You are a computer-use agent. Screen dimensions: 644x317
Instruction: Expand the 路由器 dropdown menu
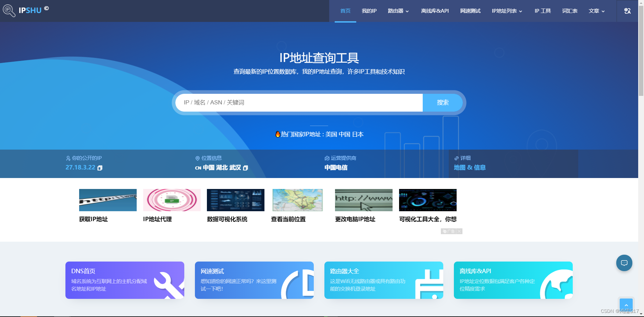[398, 11]
